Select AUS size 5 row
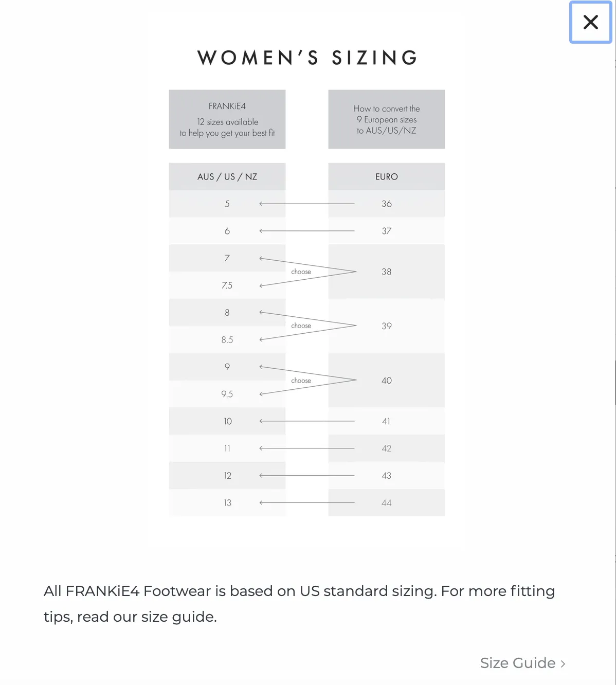Viewport: 616px width, 685px height. pyautogui.click(x=227, y=204)
